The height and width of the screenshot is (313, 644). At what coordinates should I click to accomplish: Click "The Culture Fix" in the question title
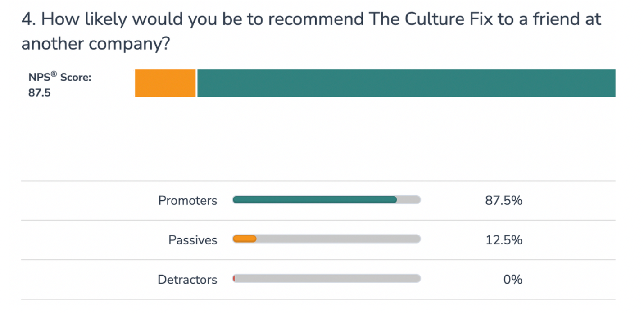pos(430,20)
